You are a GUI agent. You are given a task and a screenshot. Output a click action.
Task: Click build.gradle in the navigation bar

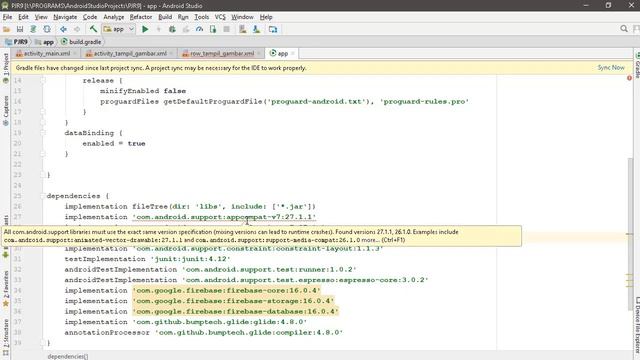[x=81, y=42]
